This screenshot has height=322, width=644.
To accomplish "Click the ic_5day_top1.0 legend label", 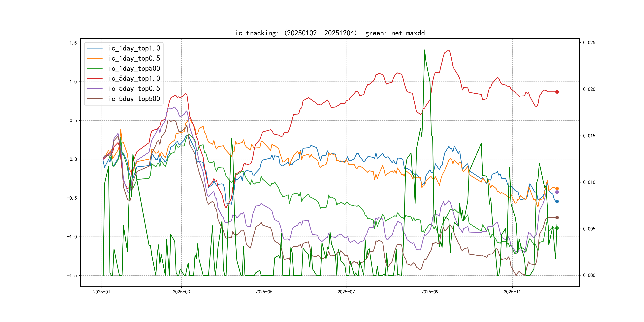I will tap(134, 79).
